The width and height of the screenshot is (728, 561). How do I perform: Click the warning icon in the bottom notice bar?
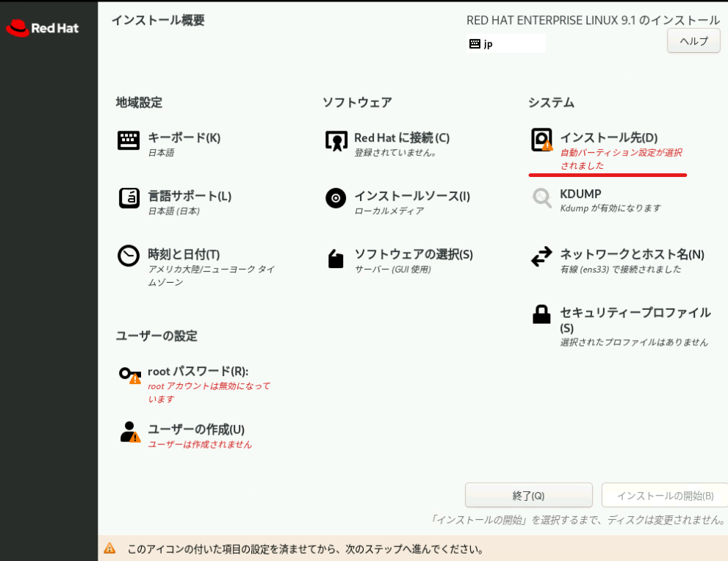point(109,549)
